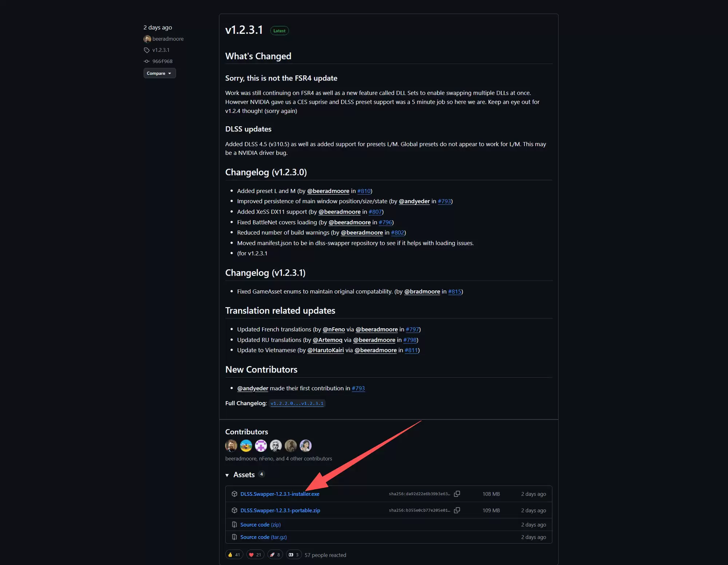
Task: Download DLSS.Swapper-1.2.3.1-installer.exe
Action: tap(280, 494)
